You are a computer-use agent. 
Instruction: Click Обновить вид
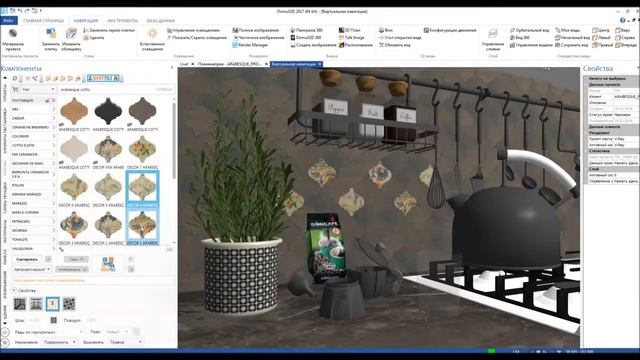point(395,45)
